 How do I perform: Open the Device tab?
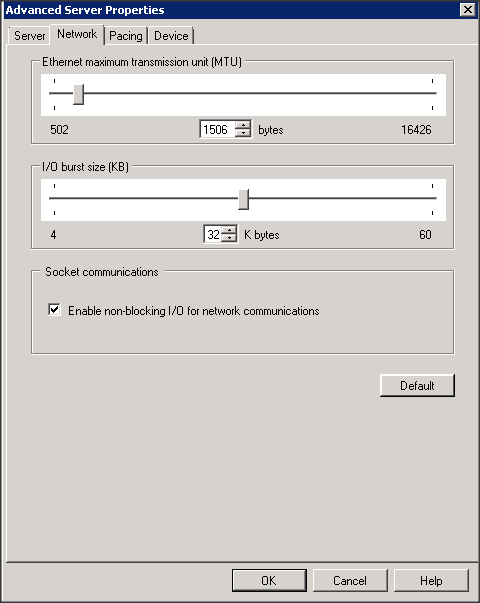[x=171, y=36]
